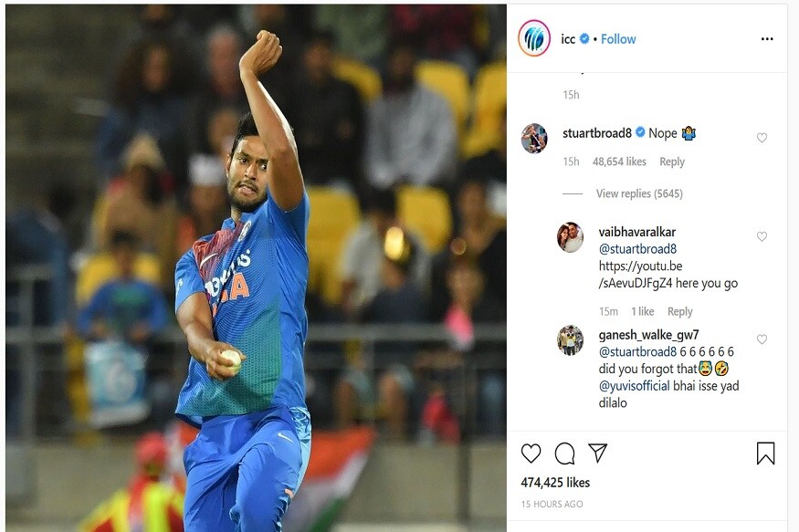Open the three-dot more options menu
799x532 pixels.
[767, 39]
